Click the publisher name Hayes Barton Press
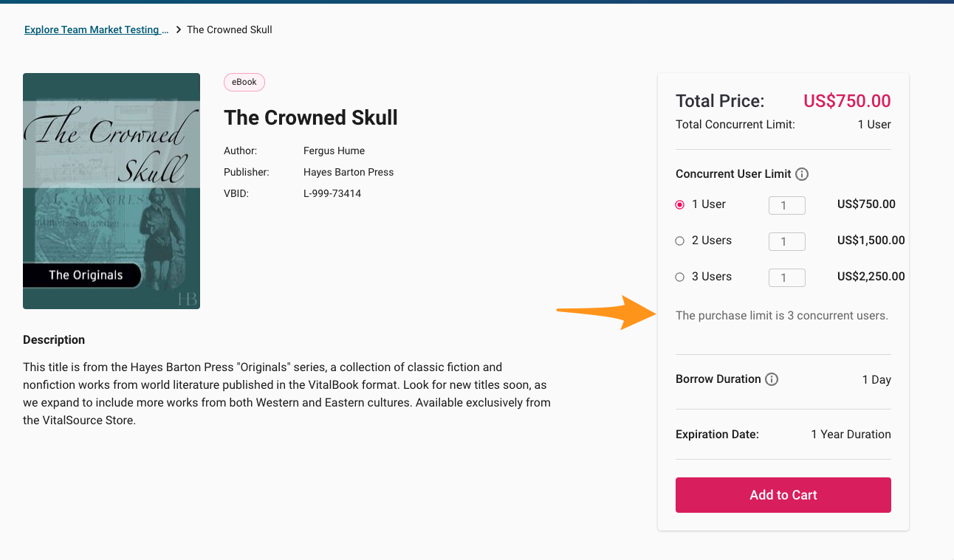Screen dimensions: 954x560 point(349,172)
